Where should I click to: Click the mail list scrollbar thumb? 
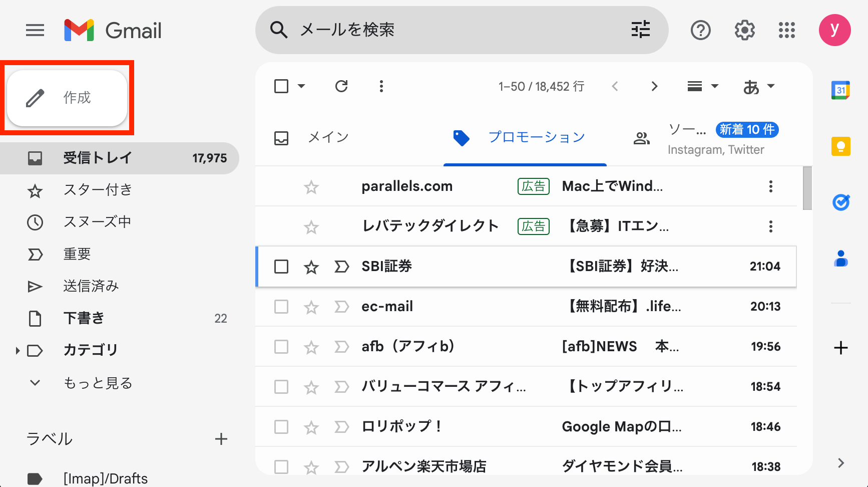(807, 188)
